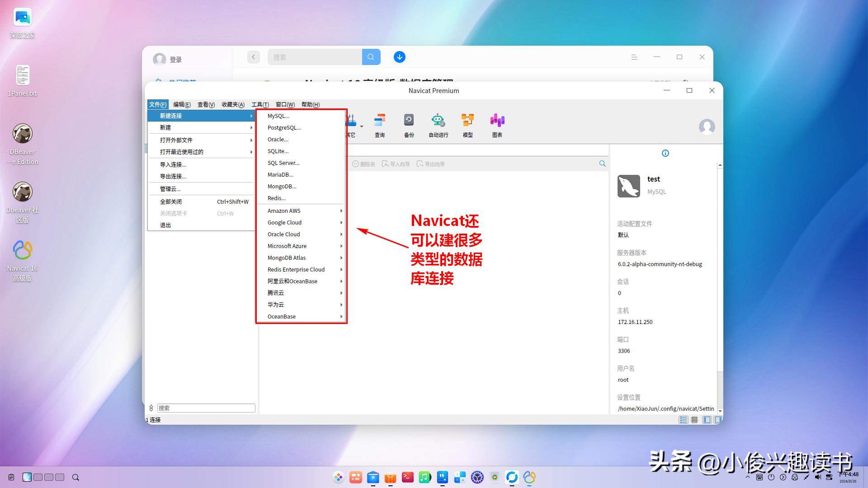Open the 图表 (Charts) toolbar icon
Image resolution: width=868 pixels, height=488 pixels.
[x=497, y=125]
